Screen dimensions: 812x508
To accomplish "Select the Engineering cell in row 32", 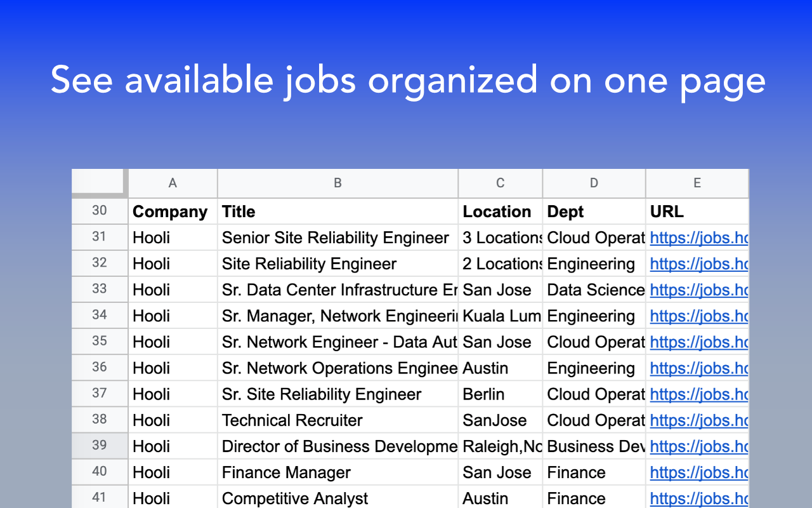I will tap(594, 264).
